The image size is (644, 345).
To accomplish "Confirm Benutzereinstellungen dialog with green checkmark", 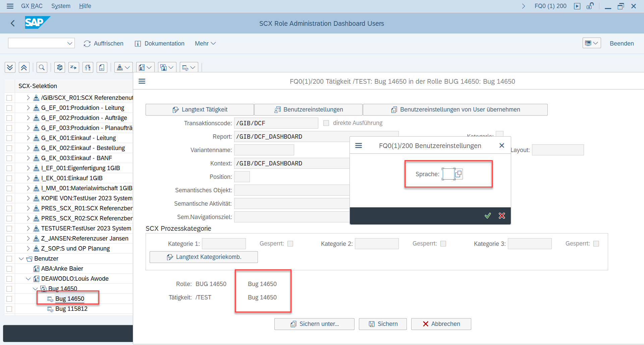I will pyautogui.click(x=488, y=216).
